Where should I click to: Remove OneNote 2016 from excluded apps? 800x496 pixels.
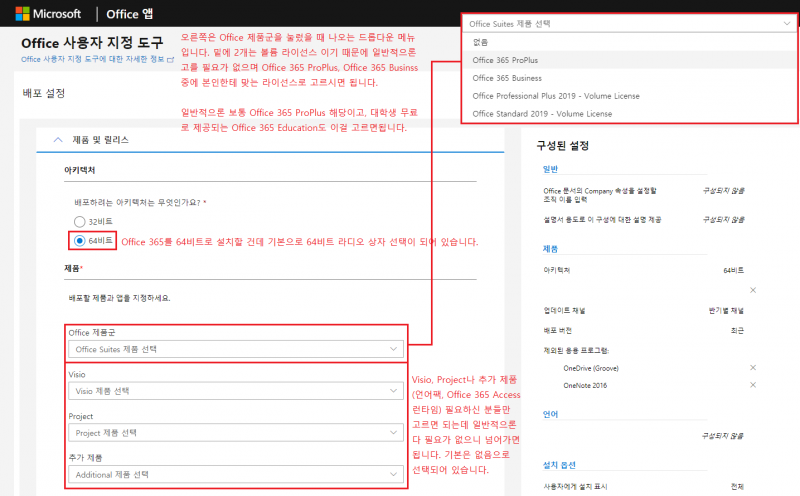click(x=753, y=385)
